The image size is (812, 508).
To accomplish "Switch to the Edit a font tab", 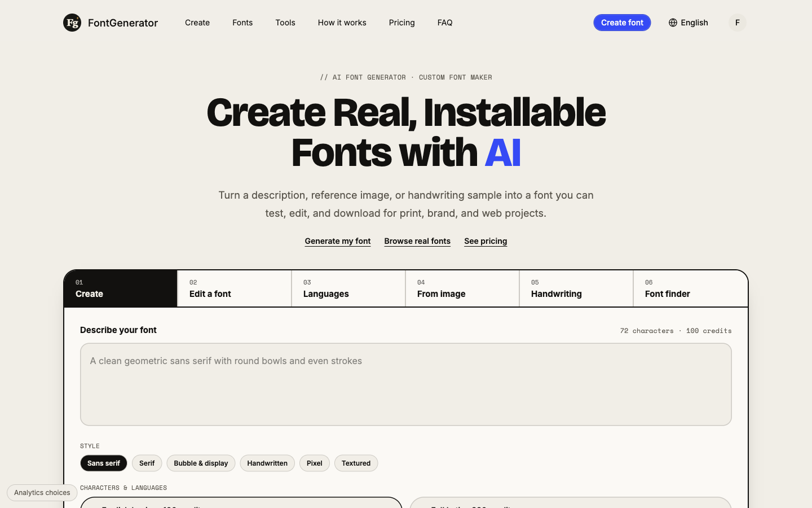I will (235, 288).
